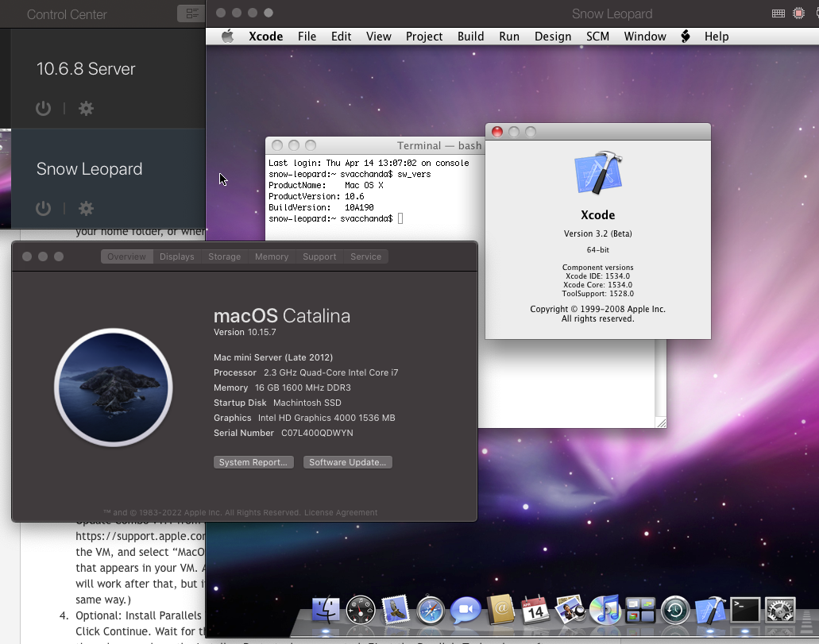Click the iTunes dock icon

pos(605,610)
